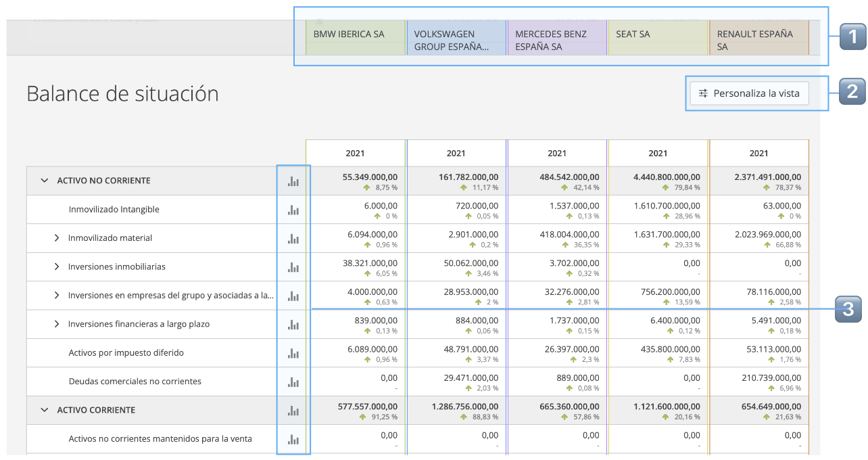Click 'Deudas comerciales no corrientes' label
Viewport: 868px width, 460px height.
pos(135,382)
